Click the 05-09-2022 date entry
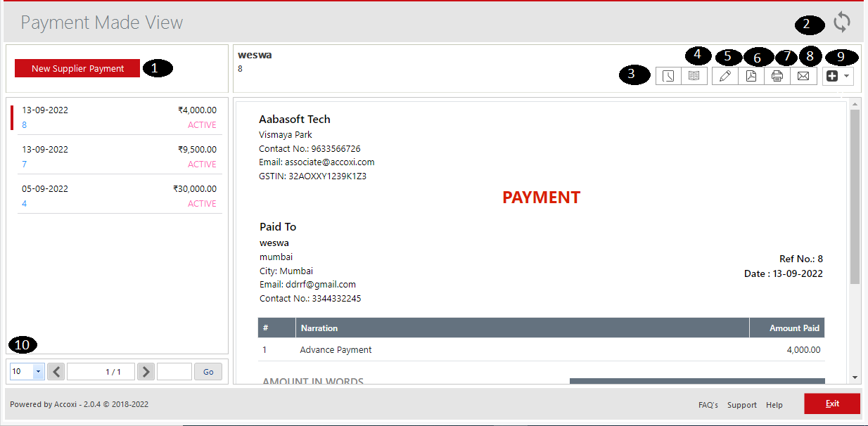This screenshot has height=426, width=868. 45,189
